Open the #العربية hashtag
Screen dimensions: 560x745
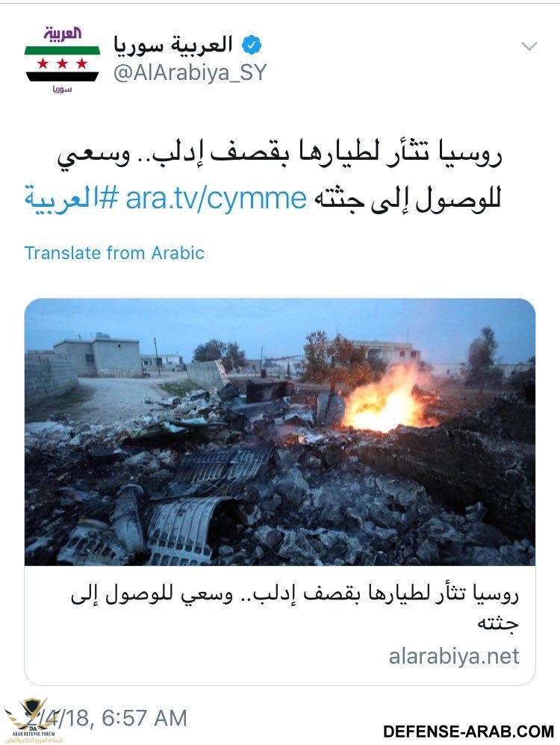[72, 199]
